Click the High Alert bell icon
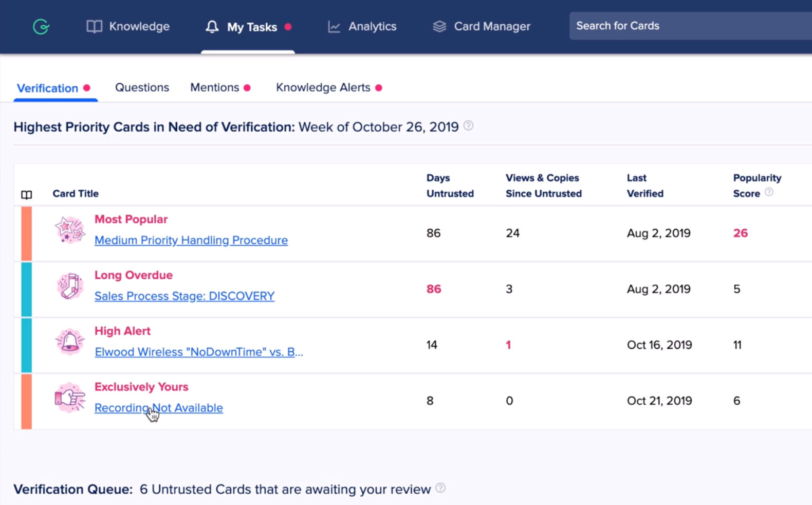The image size is (812, 505). pos(70,341)
